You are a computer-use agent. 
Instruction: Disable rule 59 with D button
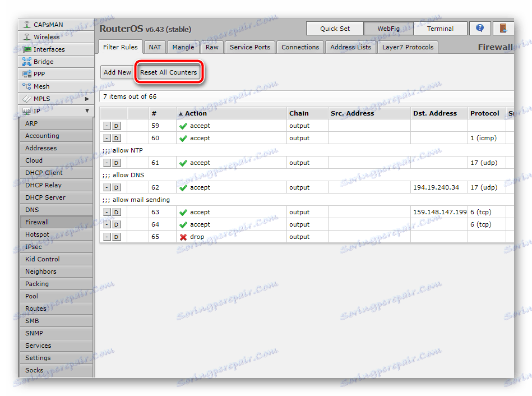(x=116, y=126)
